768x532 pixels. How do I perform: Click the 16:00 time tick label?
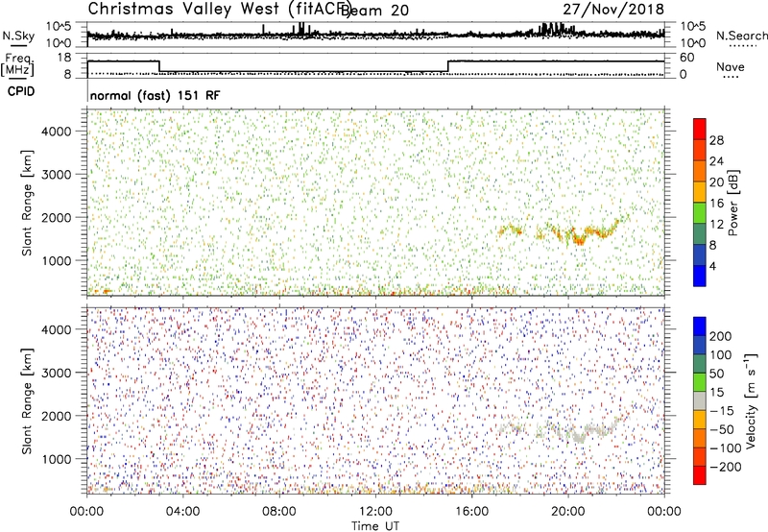pos(471,512)
